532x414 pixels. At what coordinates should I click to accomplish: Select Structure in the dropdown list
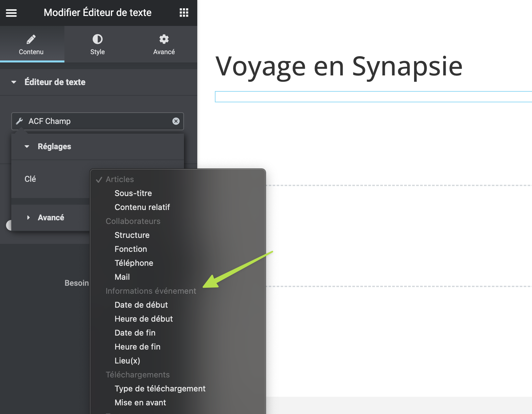132,235
